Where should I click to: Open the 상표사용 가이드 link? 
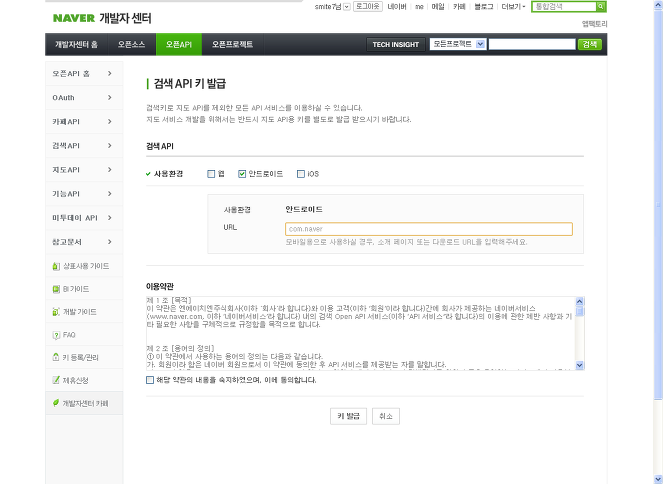(x=86, y=266)
